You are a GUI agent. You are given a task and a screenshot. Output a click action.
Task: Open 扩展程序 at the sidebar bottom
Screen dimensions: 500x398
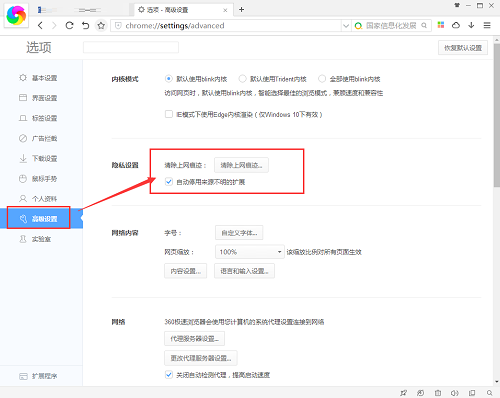pyautogui.click(x=41, y=376)
